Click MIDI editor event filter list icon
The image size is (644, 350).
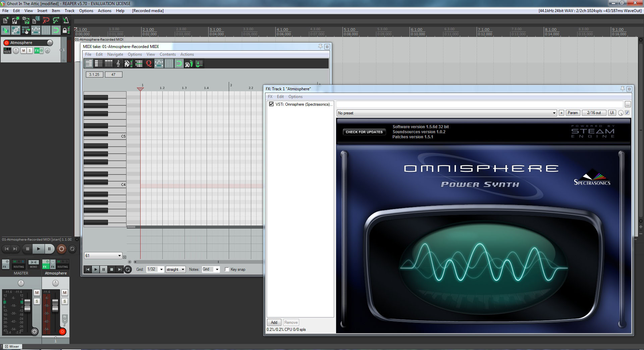tap(139, 63)
